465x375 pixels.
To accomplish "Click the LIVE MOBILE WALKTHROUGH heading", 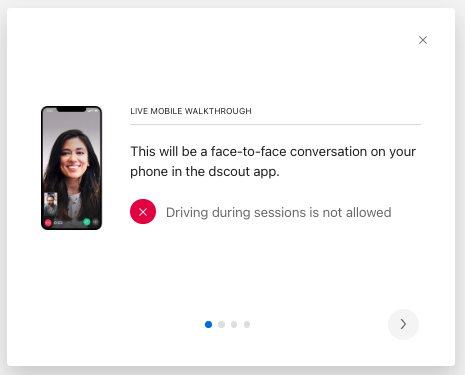I will click(x=191, y=111).
